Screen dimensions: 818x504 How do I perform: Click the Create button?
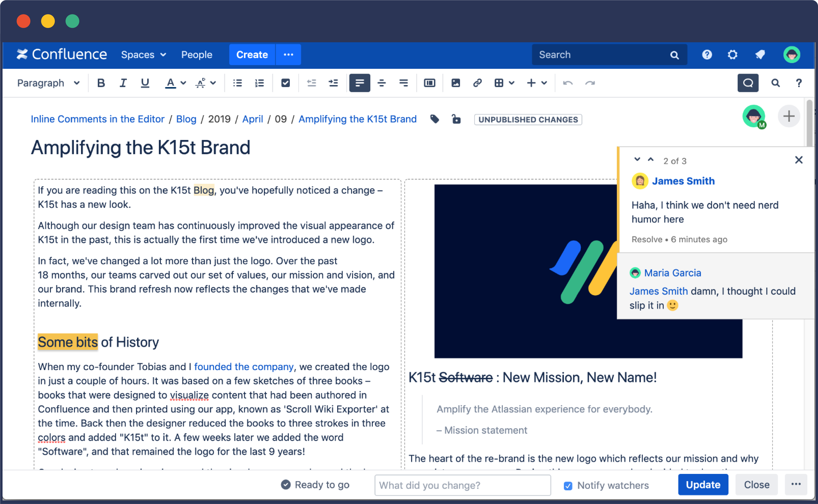point(252,54)
